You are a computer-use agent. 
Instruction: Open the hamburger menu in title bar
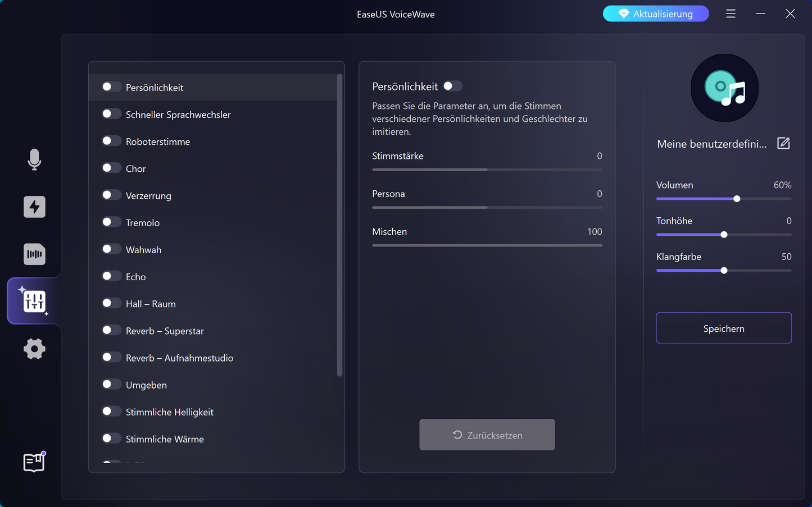click(x=731, y=13)
